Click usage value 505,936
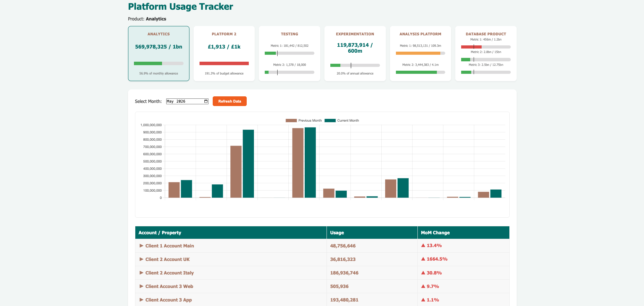This screenshot has height=306, width=644. (x=339, y=286)
